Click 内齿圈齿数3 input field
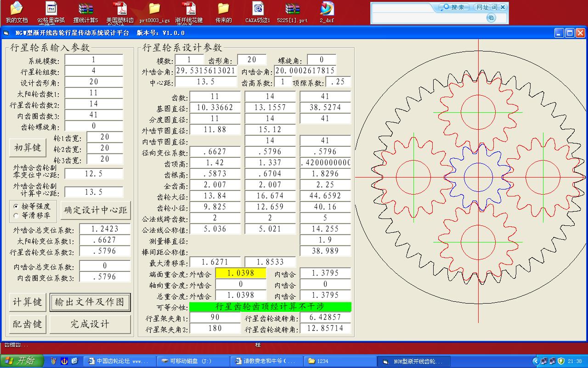 [94, 115]
